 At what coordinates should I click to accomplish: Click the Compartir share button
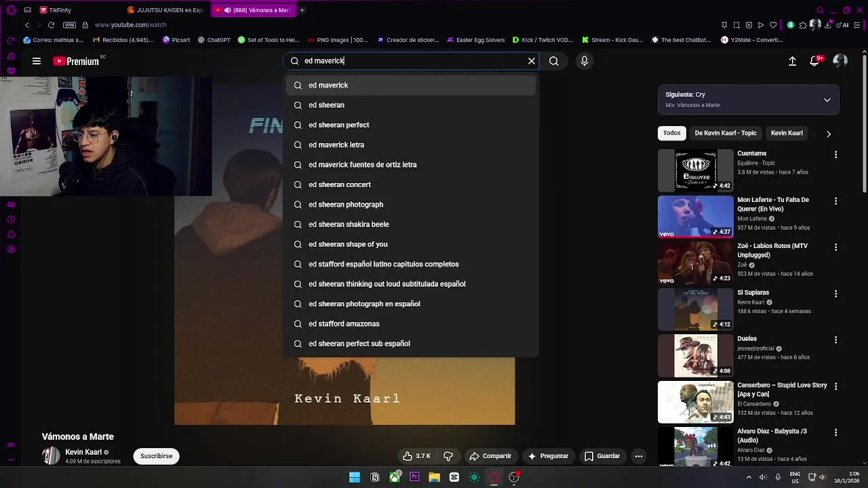[x=490, y=456]
